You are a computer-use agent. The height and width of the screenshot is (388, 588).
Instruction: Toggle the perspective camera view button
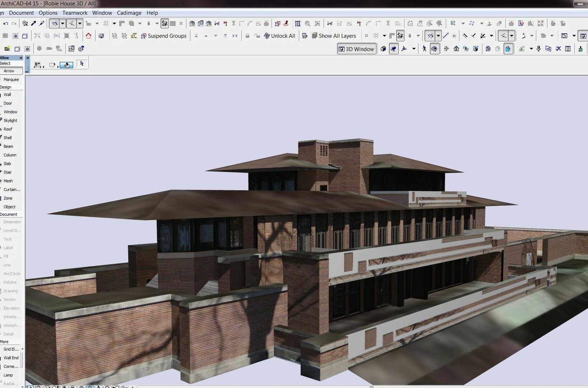pos(394,49)
